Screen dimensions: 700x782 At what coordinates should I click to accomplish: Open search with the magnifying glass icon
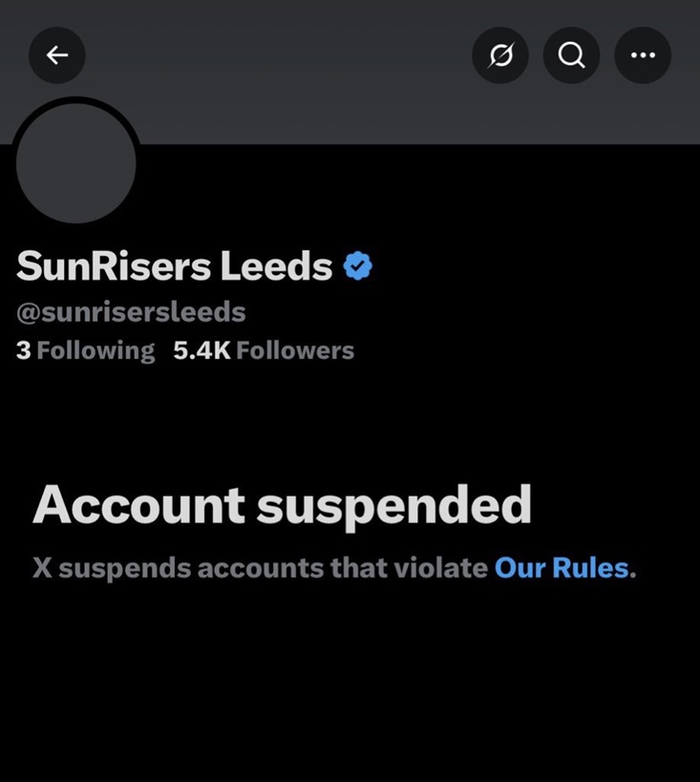(571, 55)
